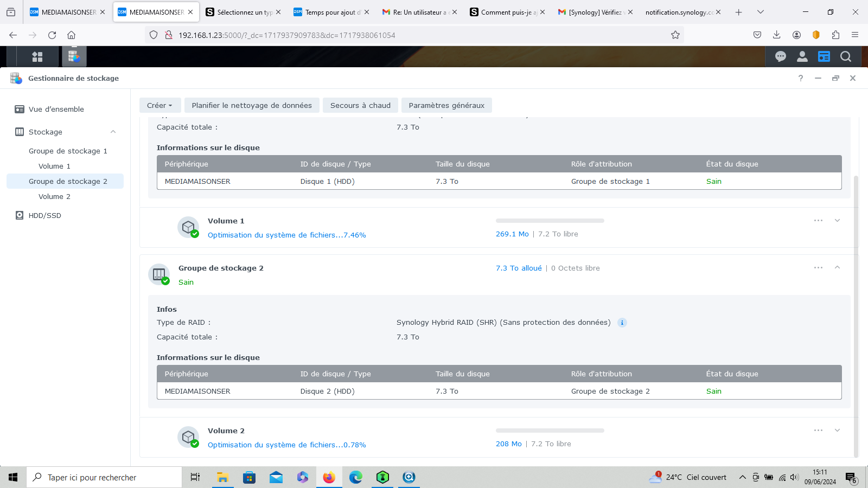Collapse the Stockage tree section in sidebar

click(x=113, y=132)
